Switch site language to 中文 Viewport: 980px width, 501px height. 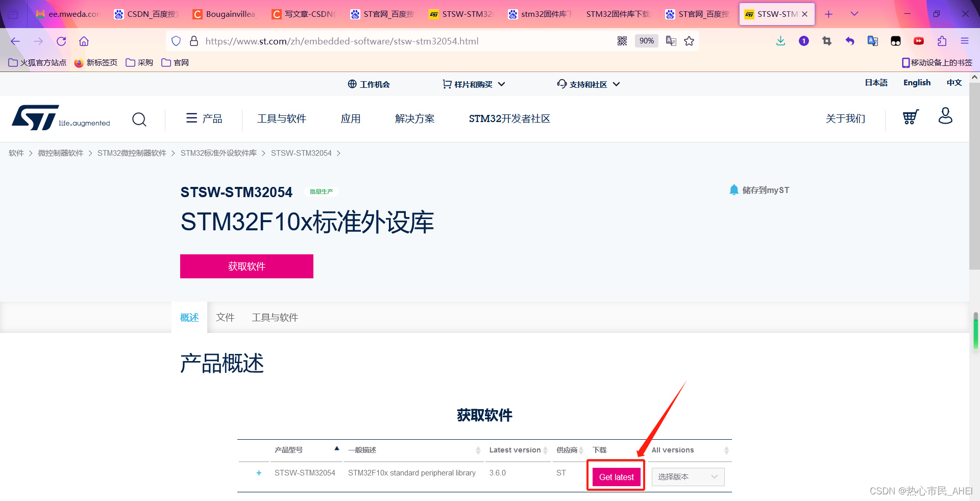click(954, 83)
